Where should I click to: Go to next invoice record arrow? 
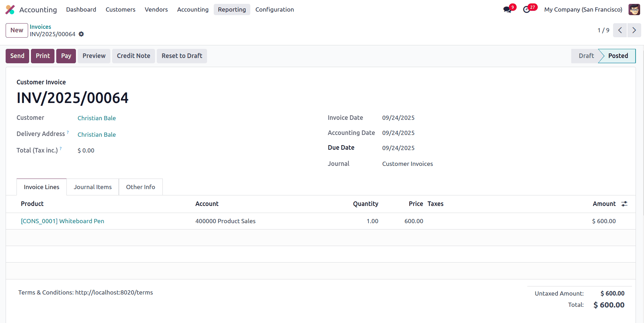click(634, 30)
